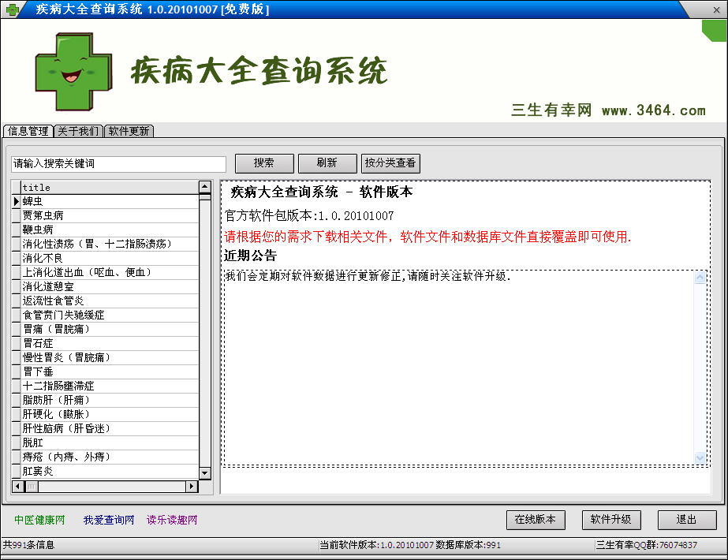Click the 搜索 button
Image resolution: width=728 pixels, height=560 pixels.
pos(264,163)
